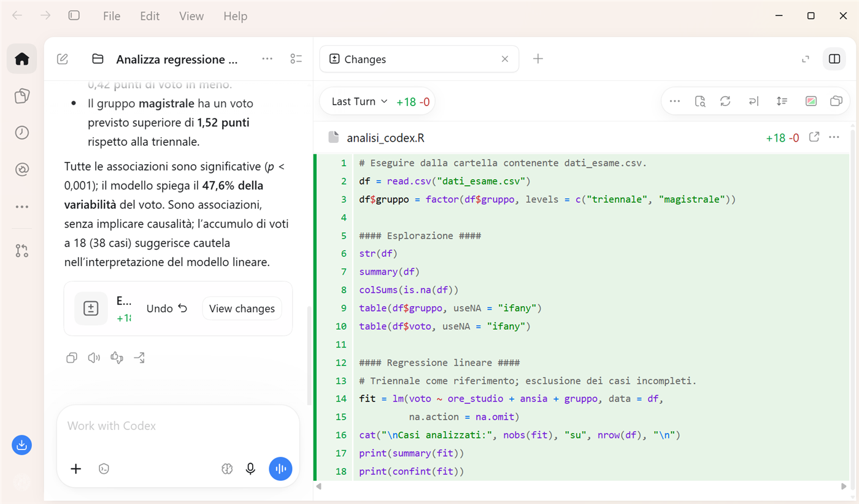
Task: Open the Help menu
Action: click(x=236, y=16)
